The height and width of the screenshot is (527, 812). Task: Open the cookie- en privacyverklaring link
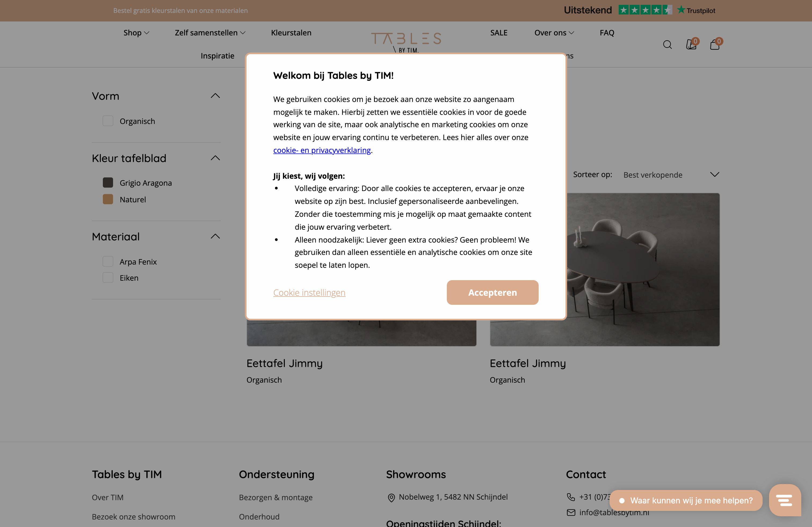(x=322, y=150)
